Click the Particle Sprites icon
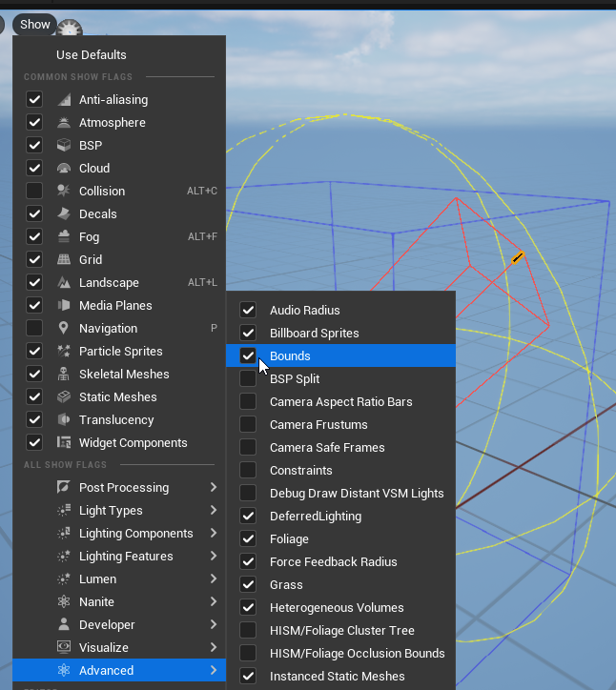The width and height of the screenshot is (616, 690). [64, 352]
